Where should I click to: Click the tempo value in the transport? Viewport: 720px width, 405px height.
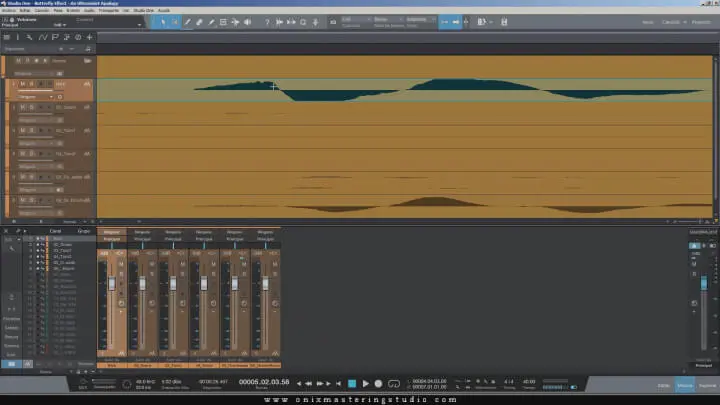coord(529,382)
